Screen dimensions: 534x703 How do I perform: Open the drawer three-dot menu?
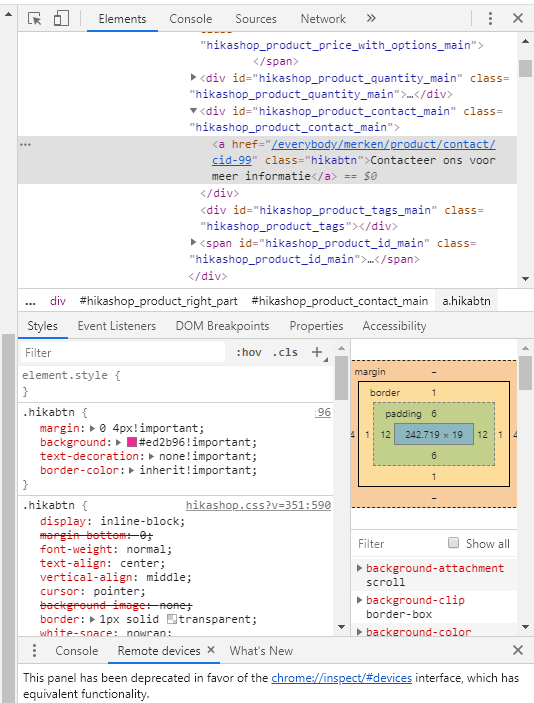click(x=34, y=650)
